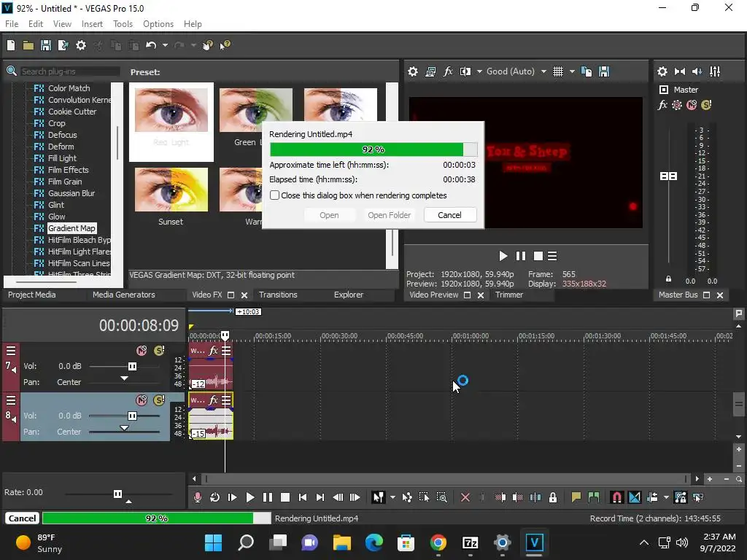Save preview snapshot to file
Screen dimensions: 747x560
point(604,71)
